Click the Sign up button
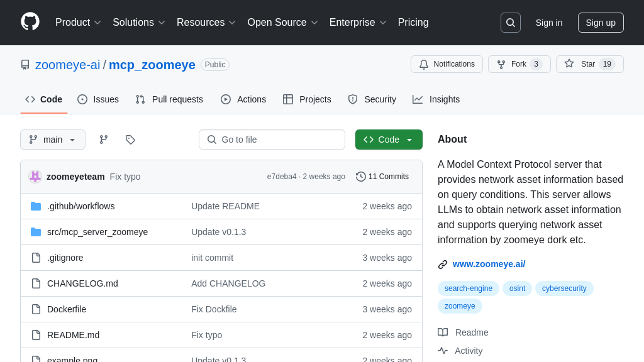 click(x=601, y=23)
